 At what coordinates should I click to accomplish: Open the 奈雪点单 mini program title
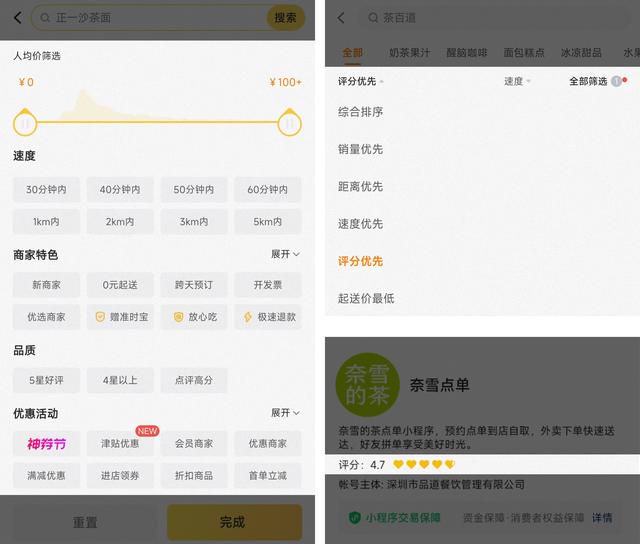click(439, 385)
